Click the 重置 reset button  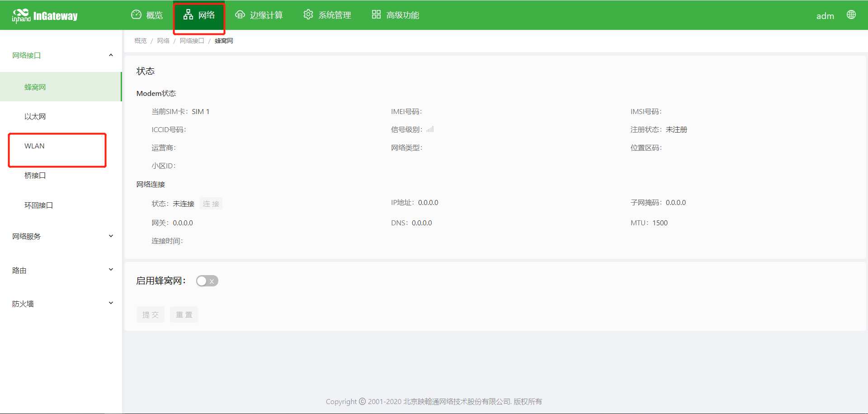(184, 314)
